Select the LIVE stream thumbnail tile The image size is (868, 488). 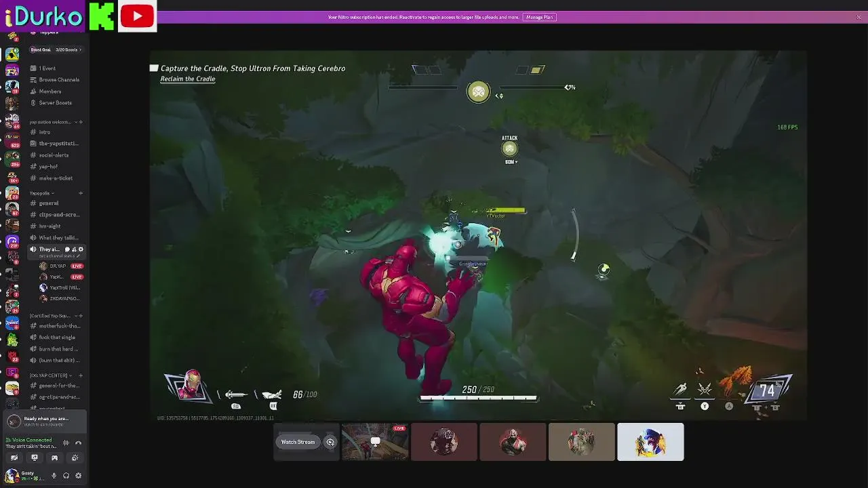(x=375, y=442)
